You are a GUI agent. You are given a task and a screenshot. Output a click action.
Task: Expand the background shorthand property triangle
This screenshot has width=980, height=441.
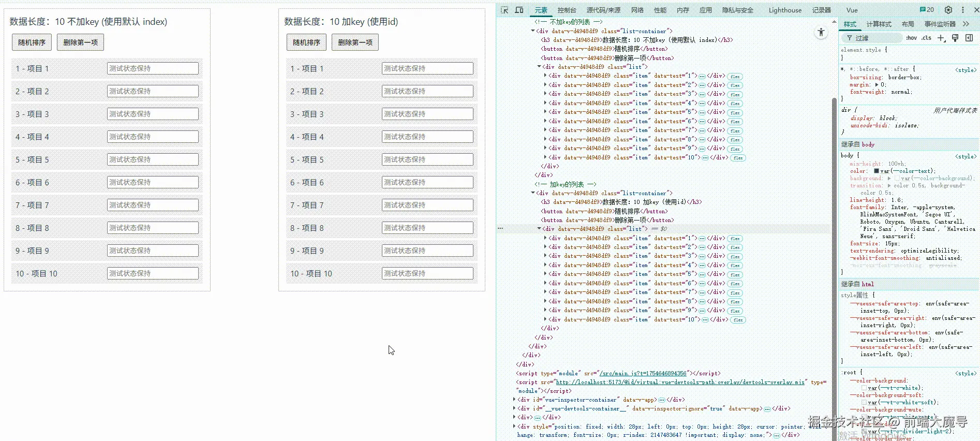point(889,178)
